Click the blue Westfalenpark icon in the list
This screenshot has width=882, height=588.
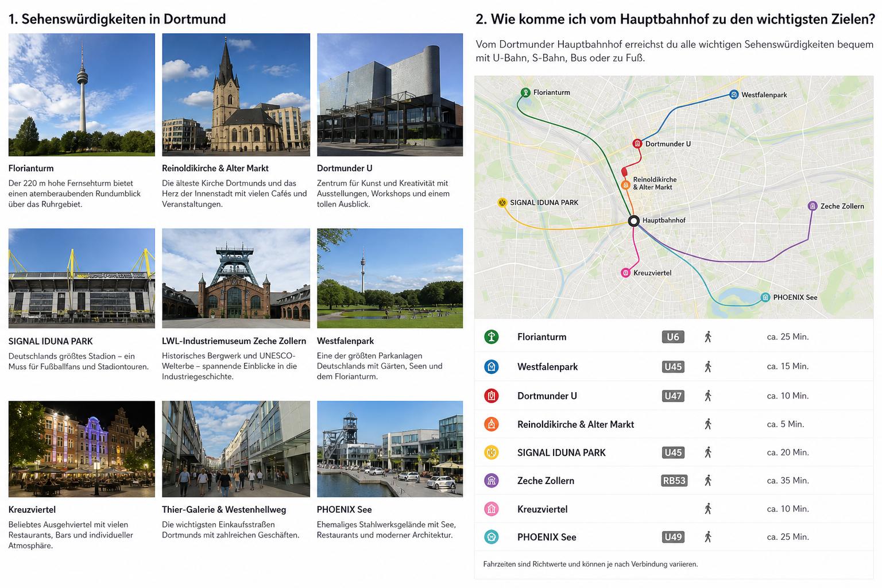click(492, 366)
